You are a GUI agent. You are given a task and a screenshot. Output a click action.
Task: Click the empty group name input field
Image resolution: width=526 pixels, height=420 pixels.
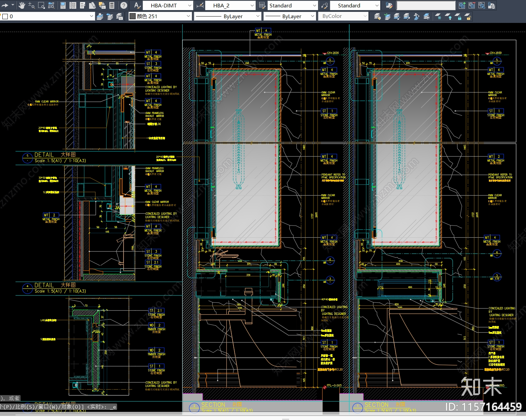426,5
